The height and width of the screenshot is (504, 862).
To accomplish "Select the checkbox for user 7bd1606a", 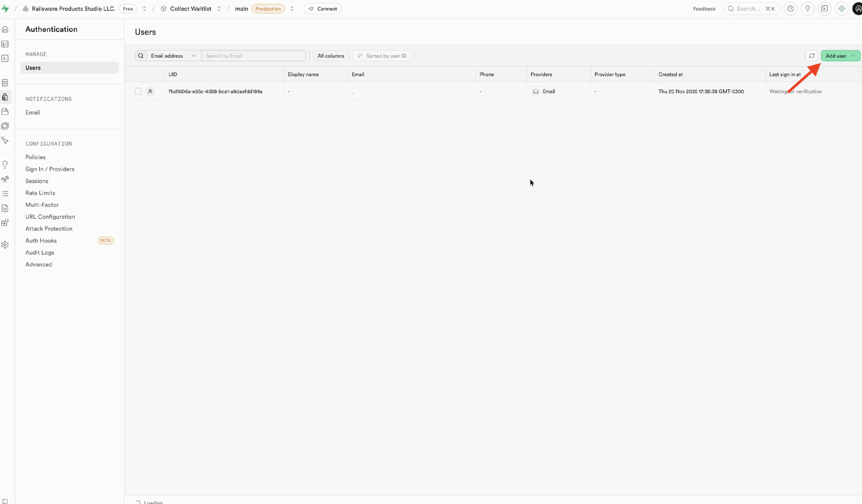I will click(138, 91).
